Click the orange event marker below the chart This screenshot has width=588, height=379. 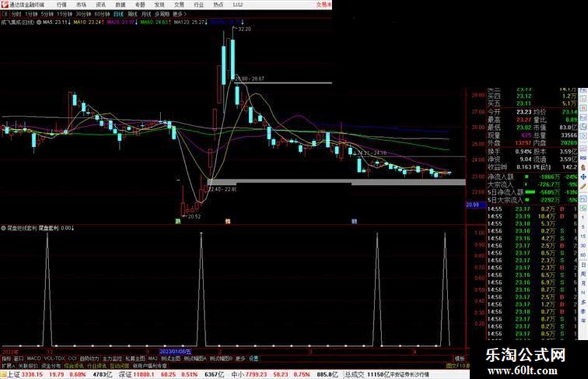click(227, 222)
